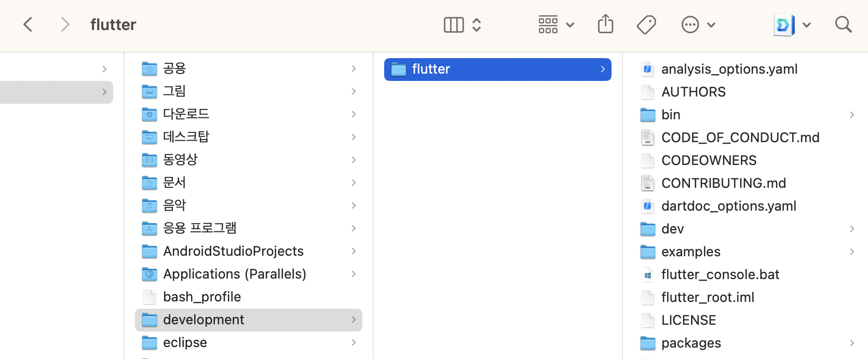Select the 음악 folder icon
The height and width of the screenshot is (359, 868).
coord(150,205)
